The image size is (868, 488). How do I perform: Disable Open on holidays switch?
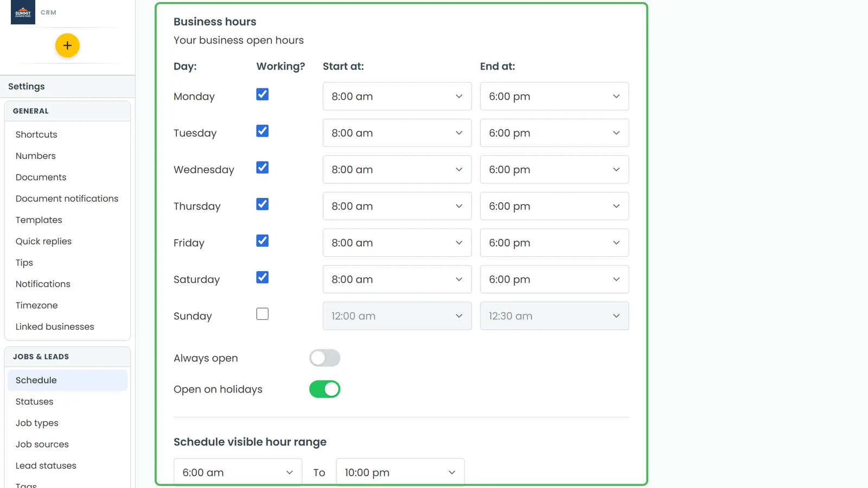(325, 389)
